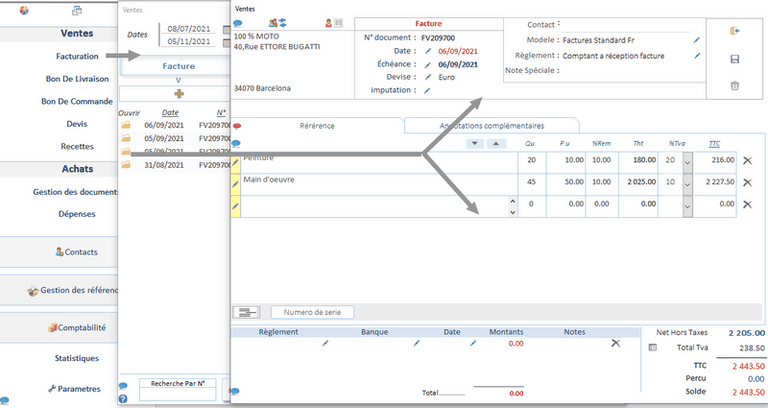768x408 pixels.
Task: Click the grey list icon beside red person
Action: (x=338, y=23)
